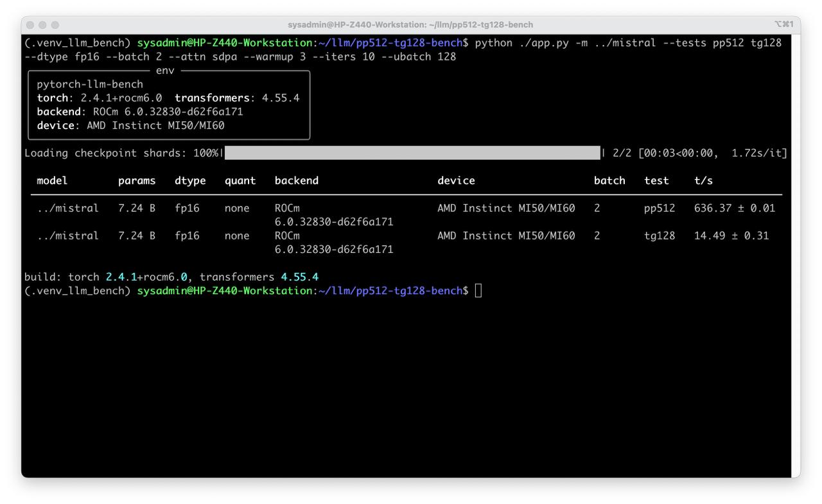This screenshot has width=822, height=504.
Task: Click the 'transformers: 4.55.4' entry in env box
Action: (237, 98)
